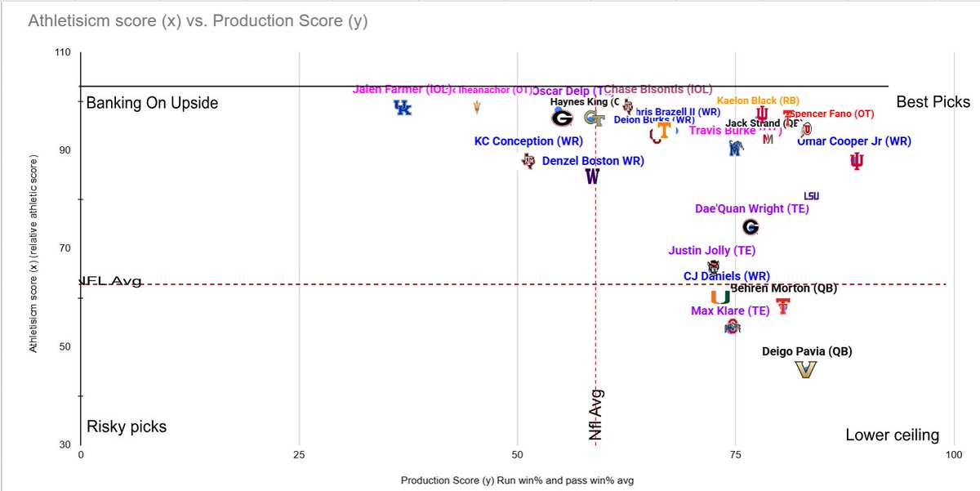
Task: Select the KC Conception (WR) label
Action: [x=528, y=141]
